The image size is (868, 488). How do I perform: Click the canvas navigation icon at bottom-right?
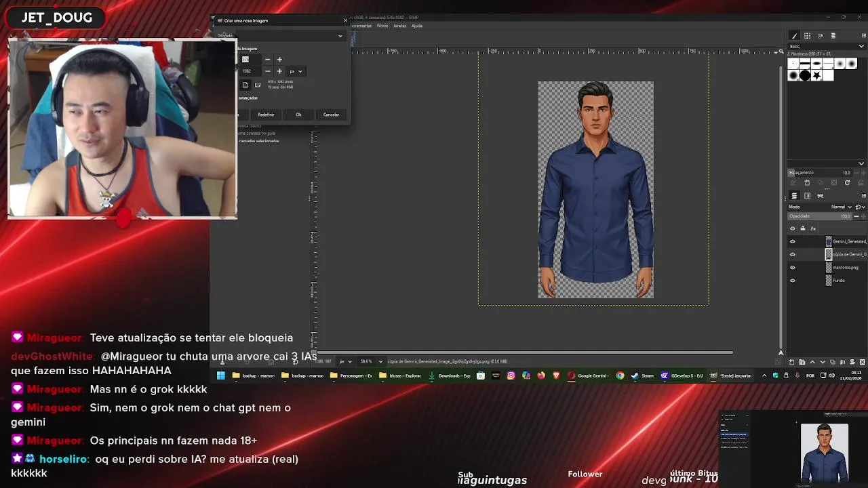(x=781, y=352)
